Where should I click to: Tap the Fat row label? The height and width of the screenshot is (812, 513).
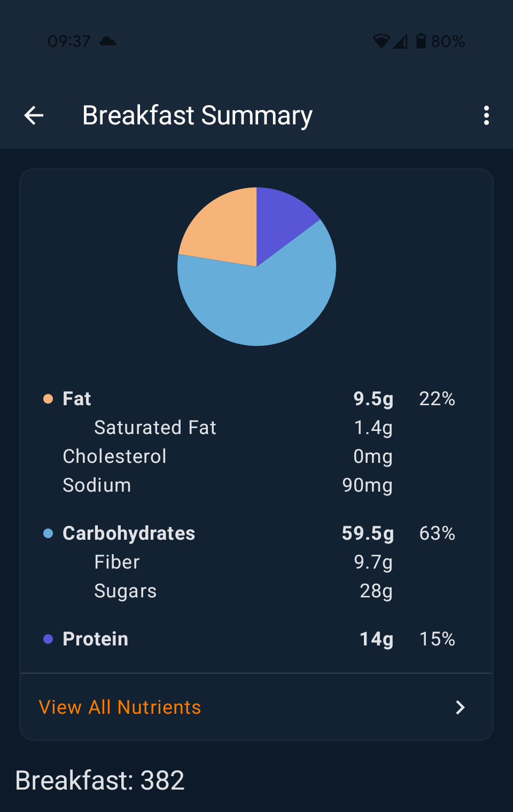pos(77,399)
